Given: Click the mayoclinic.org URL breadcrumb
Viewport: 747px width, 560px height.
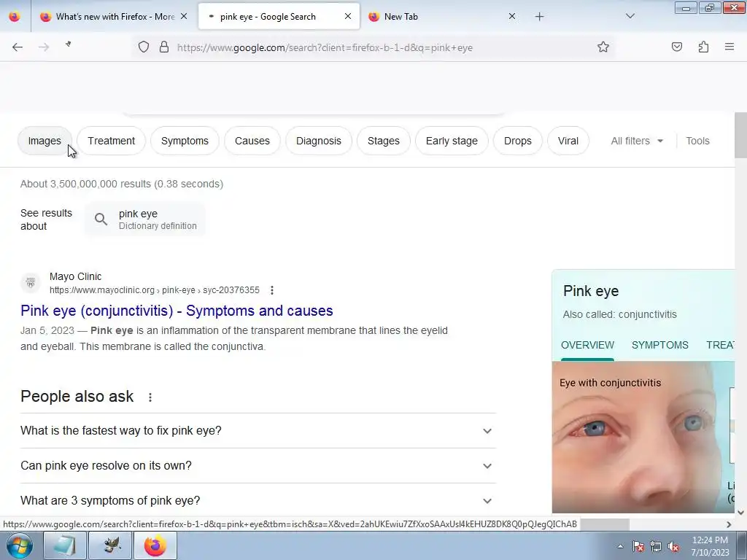Looking at the screenshot, I should pos(155,290).
